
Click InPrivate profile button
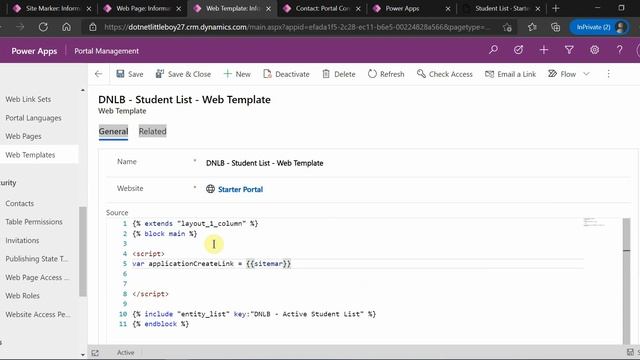point(600,27)
